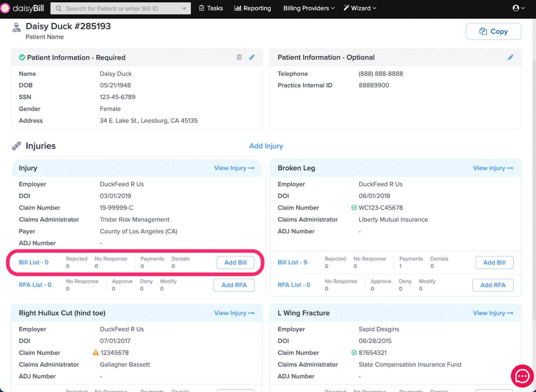536x392 pixels.
Task: Click verified checkmark beside claim 87654321
Action: [354, 352]
